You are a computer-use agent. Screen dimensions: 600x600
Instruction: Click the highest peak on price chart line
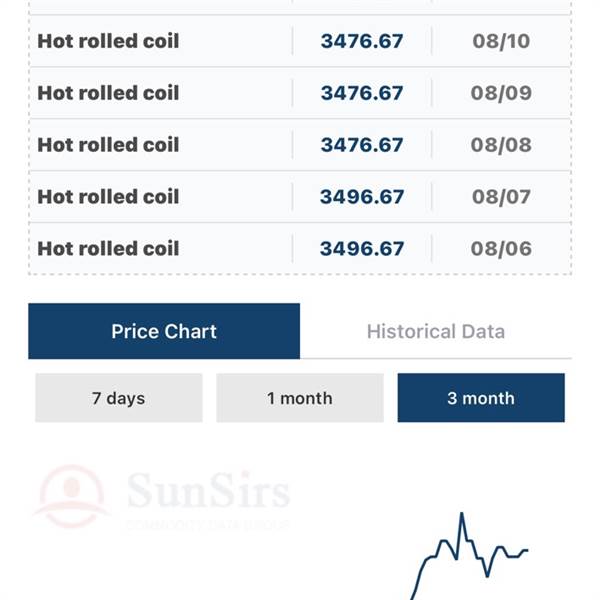[462, 514]
